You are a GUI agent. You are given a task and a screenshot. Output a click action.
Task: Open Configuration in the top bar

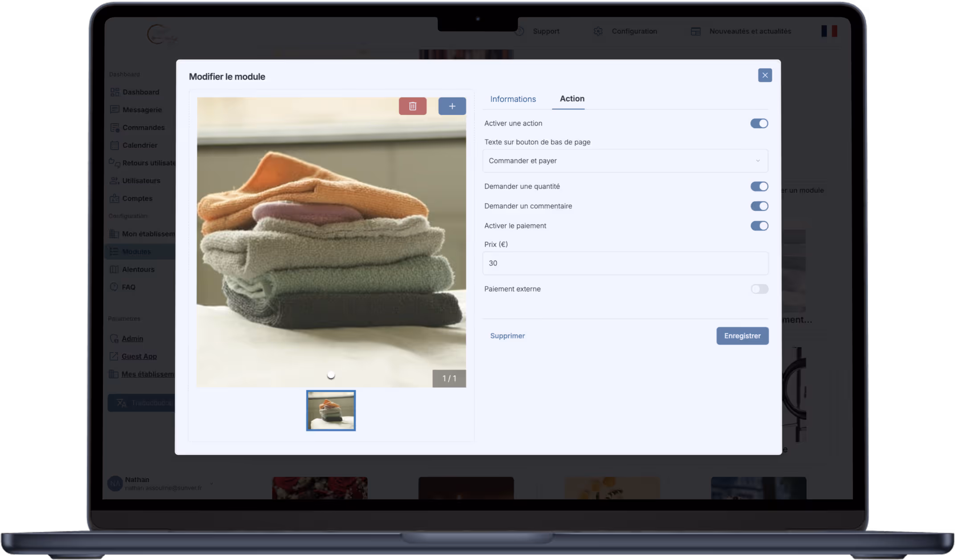point(634,31)
